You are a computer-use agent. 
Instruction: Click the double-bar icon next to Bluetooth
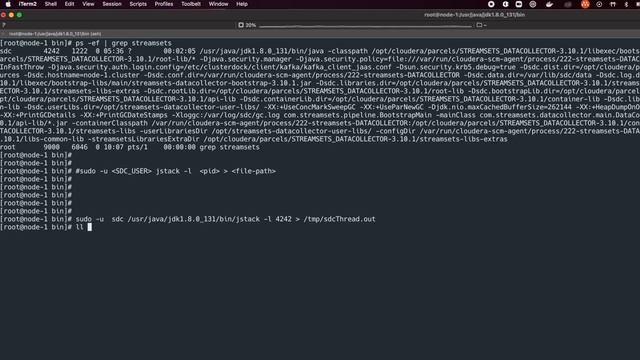coord(613,4)
